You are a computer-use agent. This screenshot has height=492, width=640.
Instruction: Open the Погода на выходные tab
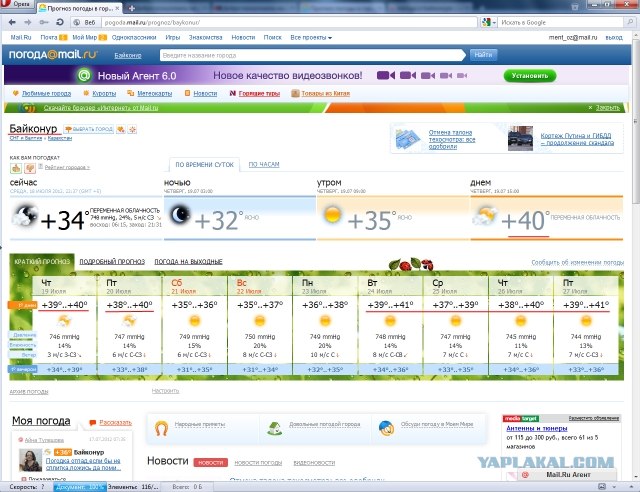click(188, 262)
